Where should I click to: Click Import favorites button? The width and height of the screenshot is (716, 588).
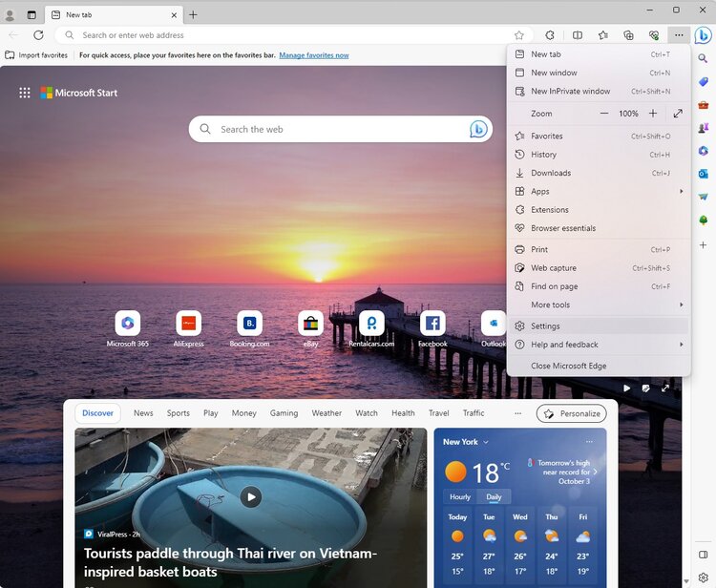pos(36,55)
